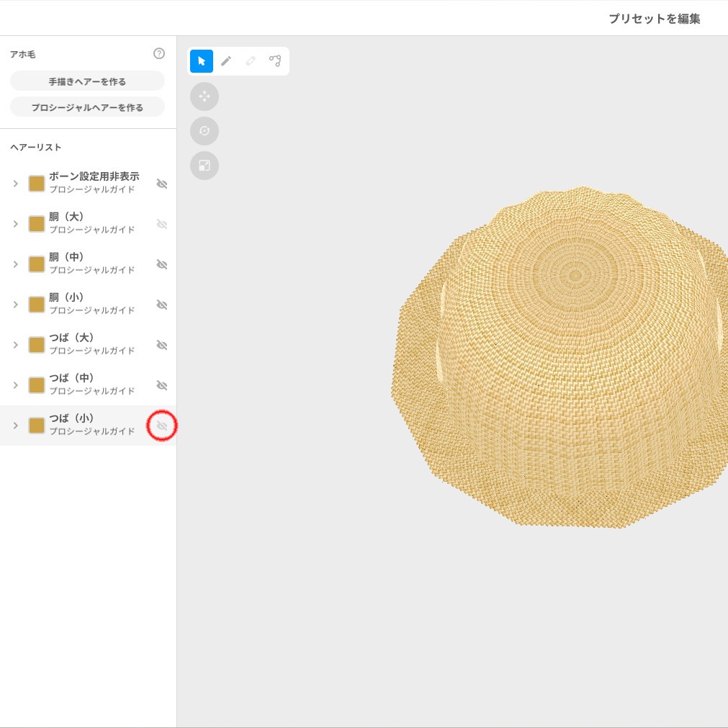Toggle visibility of ボーン設定用非表示
Image resolution: width=728 pixels, height=728 pixels.
[161, 184]
